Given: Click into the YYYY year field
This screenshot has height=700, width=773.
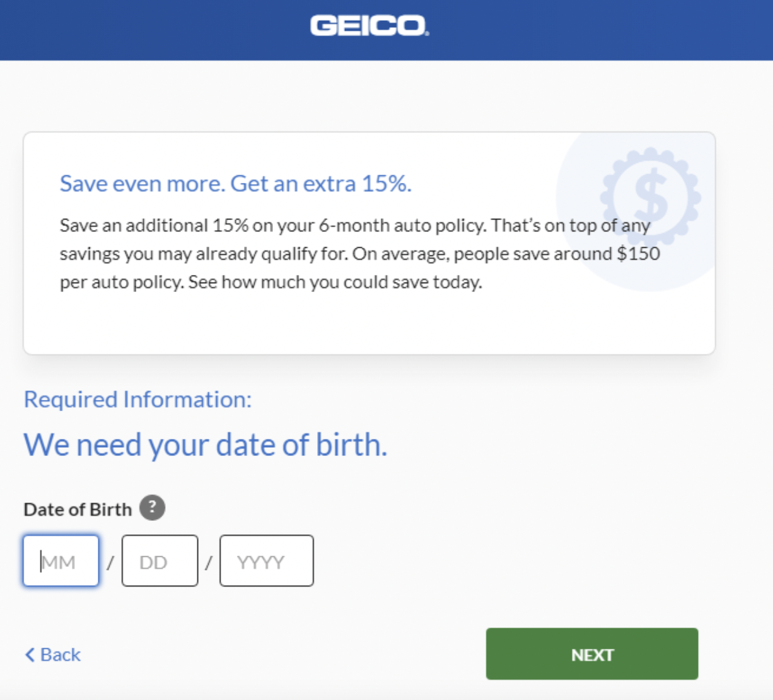Looking at the screenshot, I should pyautogui.click(x=267, y=561).
